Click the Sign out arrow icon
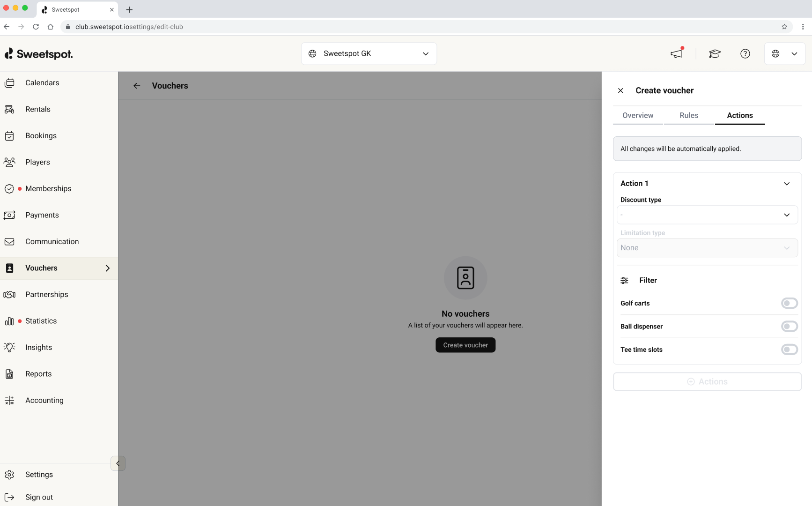Screen dimensions: 812x506 coord(9,497)
